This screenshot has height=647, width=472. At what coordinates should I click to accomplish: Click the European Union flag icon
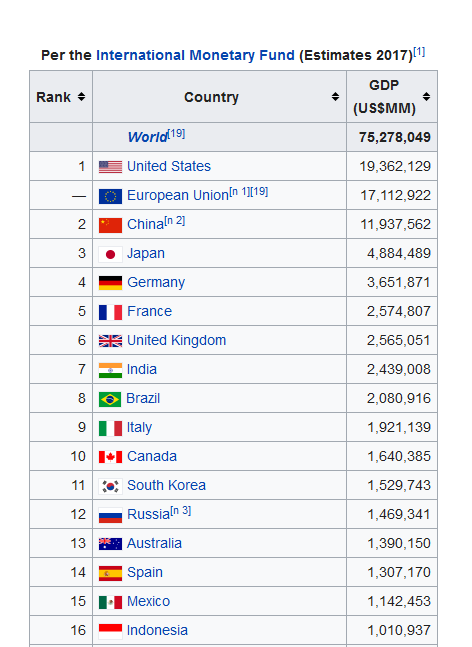[x=110, y=196]
